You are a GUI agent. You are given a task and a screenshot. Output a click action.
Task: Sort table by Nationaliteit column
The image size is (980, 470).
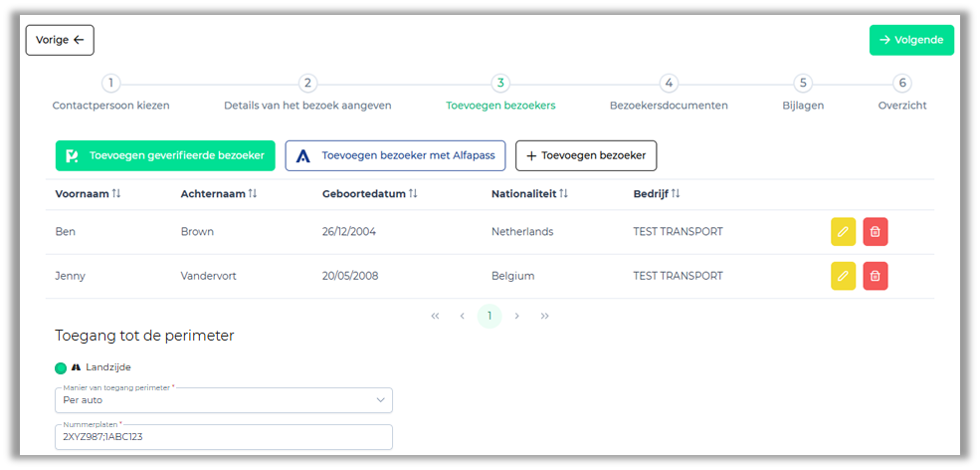coord(564,194)
